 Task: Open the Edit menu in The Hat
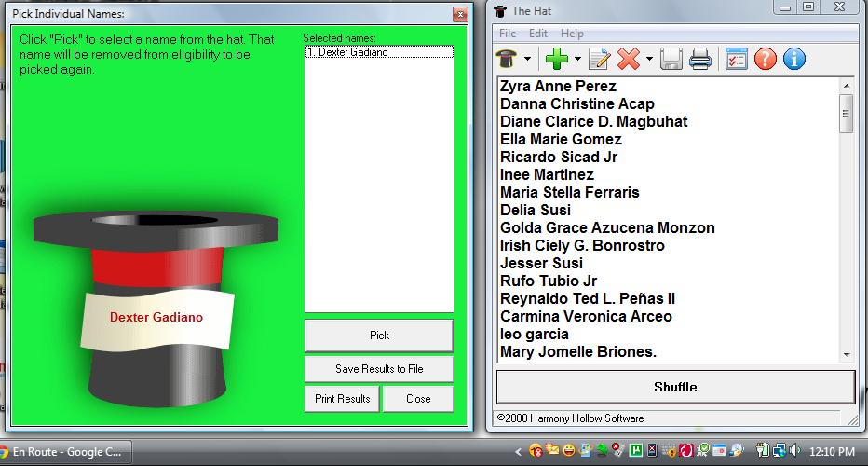pyautogui.click(x=538, y=34)
